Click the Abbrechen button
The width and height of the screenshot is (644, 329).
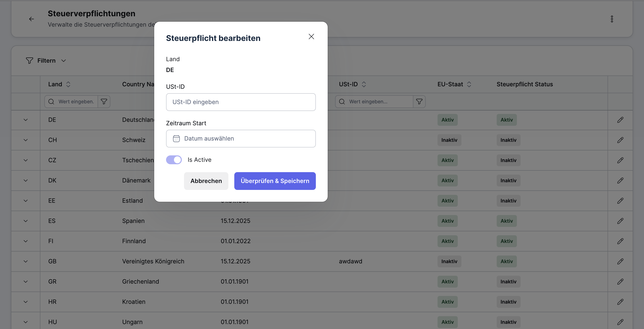206,181
